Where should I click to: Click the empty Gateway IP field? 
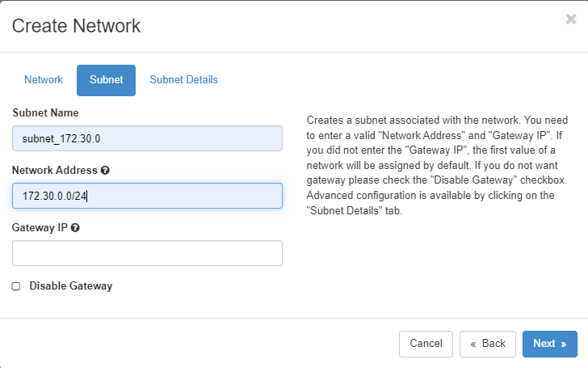point(147,253)
